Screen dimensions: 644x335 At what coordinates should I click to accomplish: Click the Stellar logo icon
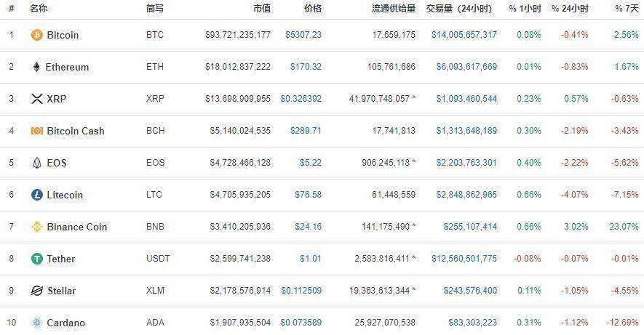point(36,291)
